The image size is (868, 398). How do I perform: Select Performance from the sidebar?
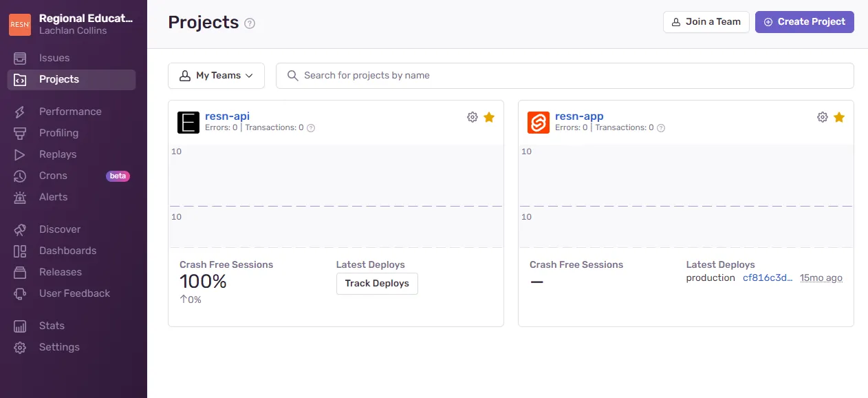69,111
